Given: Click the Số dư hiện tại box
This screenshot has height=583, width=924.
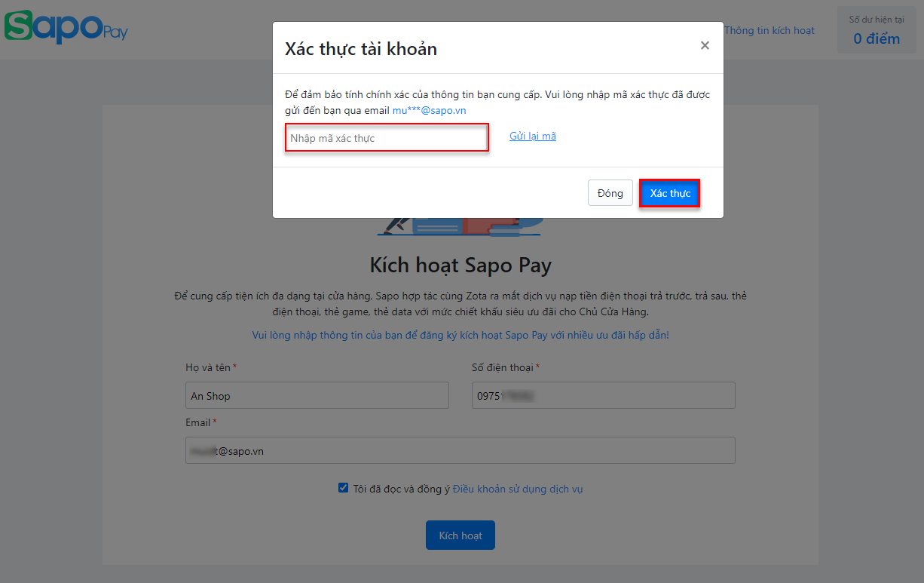Looking at the screenshot, I should point(877,30).
